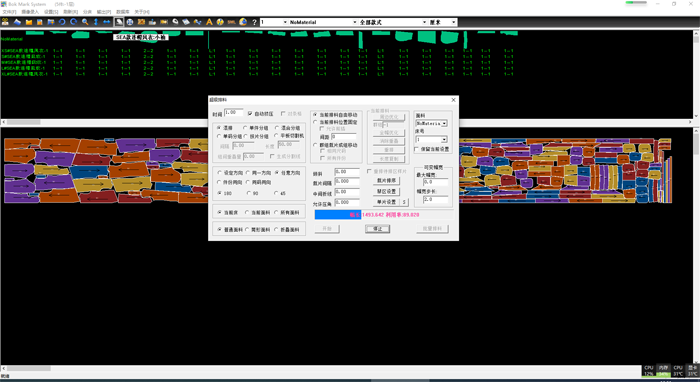Expand the 全部款式 style dropdown
700x382 pixels.
click(393, 22)
